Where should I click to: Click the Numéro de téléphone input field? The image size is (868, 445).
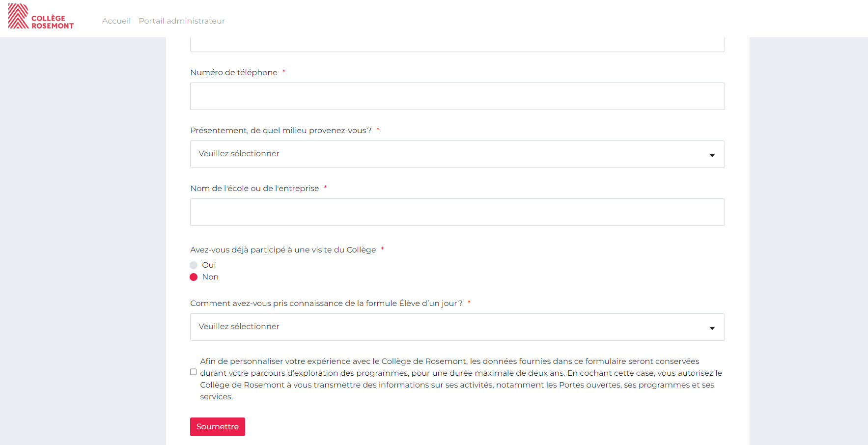coord(457,96)
